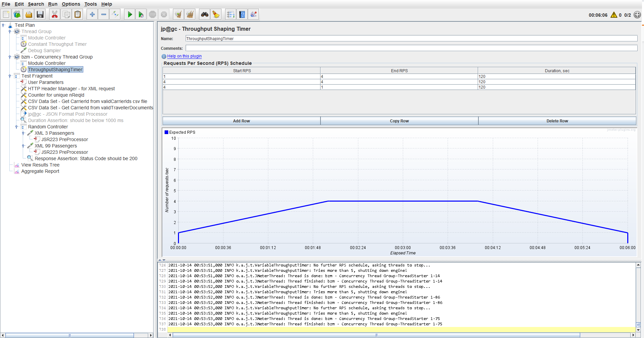Click the Add Row button
The width and height of the screenshot is (644, 338).
click(x=242, y=121)
